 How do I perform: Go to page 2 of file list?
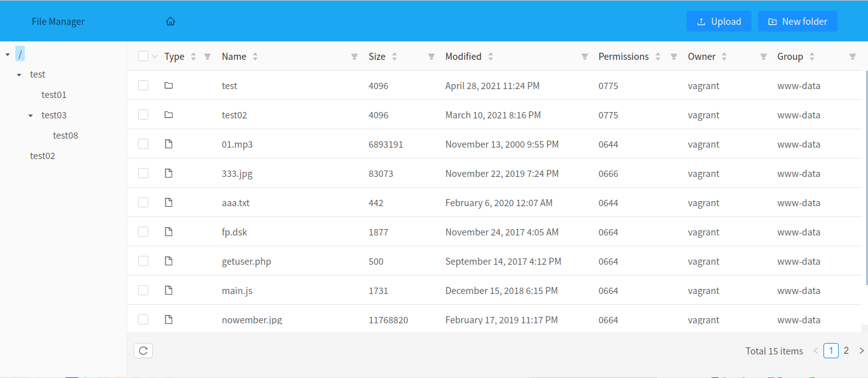846,351
